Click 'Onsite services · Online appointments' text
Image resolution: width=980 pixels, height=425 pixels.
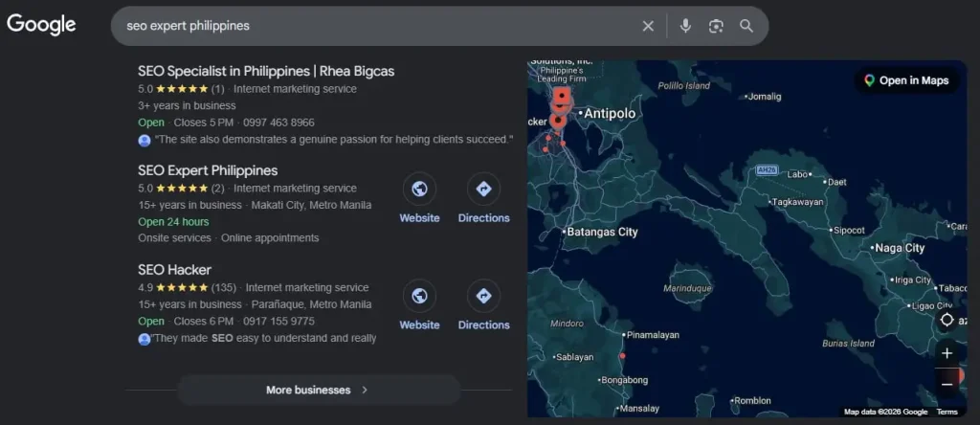point(228,238)
